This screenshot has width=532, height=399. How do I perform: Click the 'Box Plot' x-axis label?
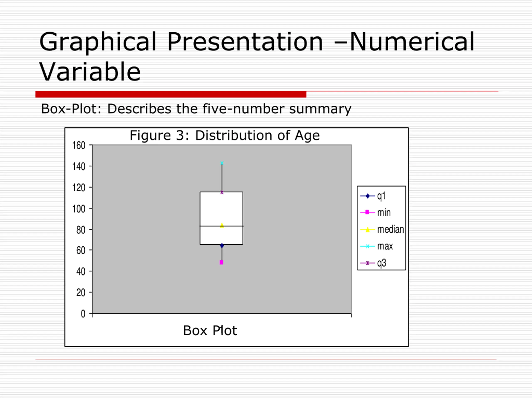[x=210, y=330]
